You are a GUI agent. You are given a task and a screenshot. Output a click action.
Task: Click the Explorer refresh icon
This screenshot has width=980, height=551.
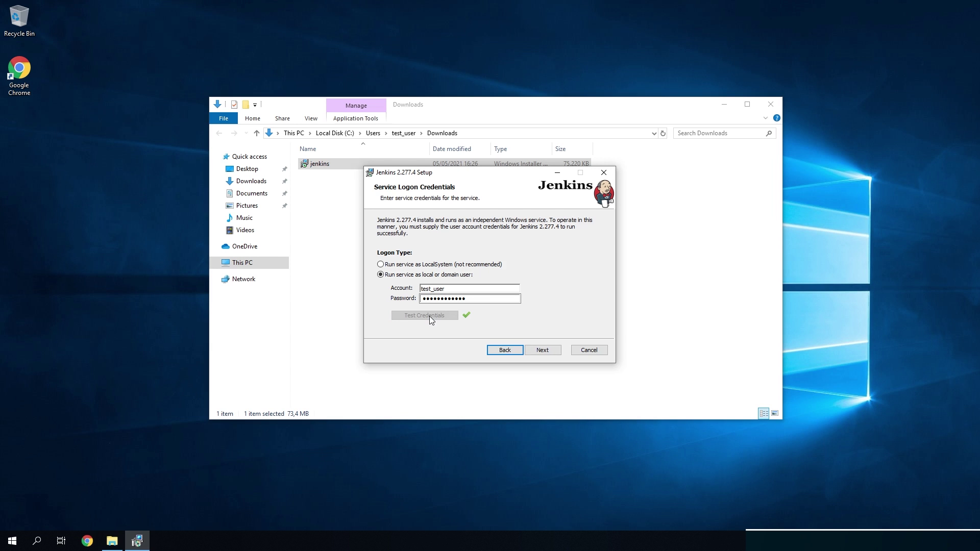[x=663, y=133]
